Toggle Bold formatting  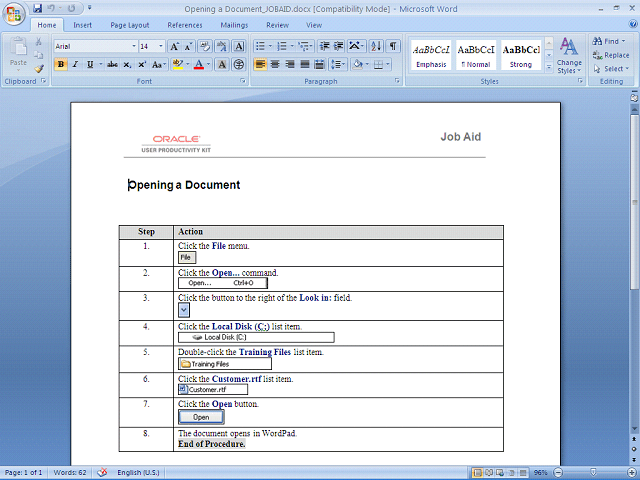pyautogui.click(x=61, y=64)
